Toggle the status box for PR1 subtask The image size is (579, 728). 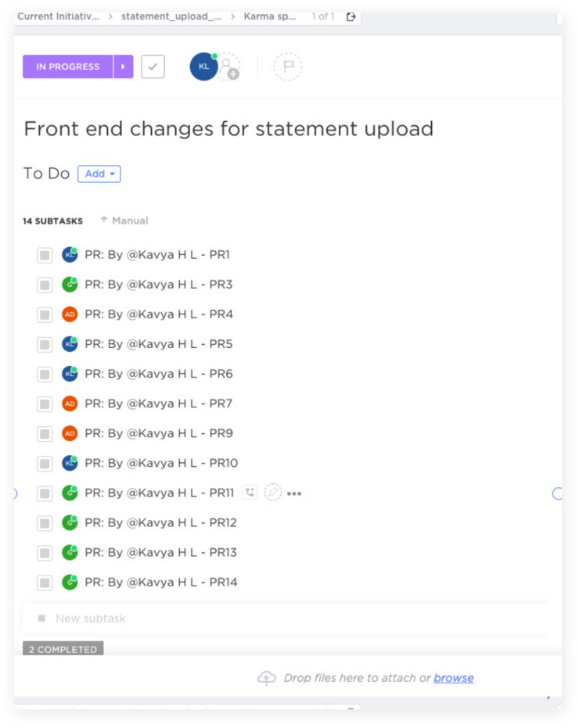[45, 256]
